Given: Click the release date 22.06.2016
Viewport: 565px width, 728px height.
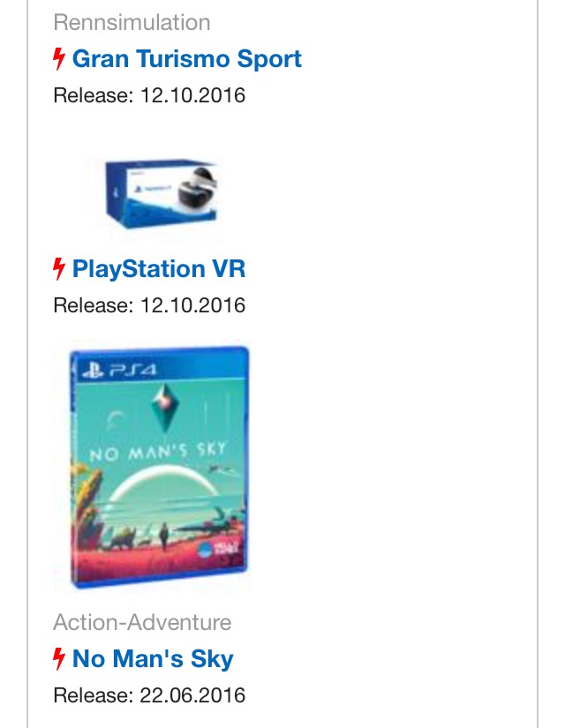Looking at the screenshot, I should (192, 695).
